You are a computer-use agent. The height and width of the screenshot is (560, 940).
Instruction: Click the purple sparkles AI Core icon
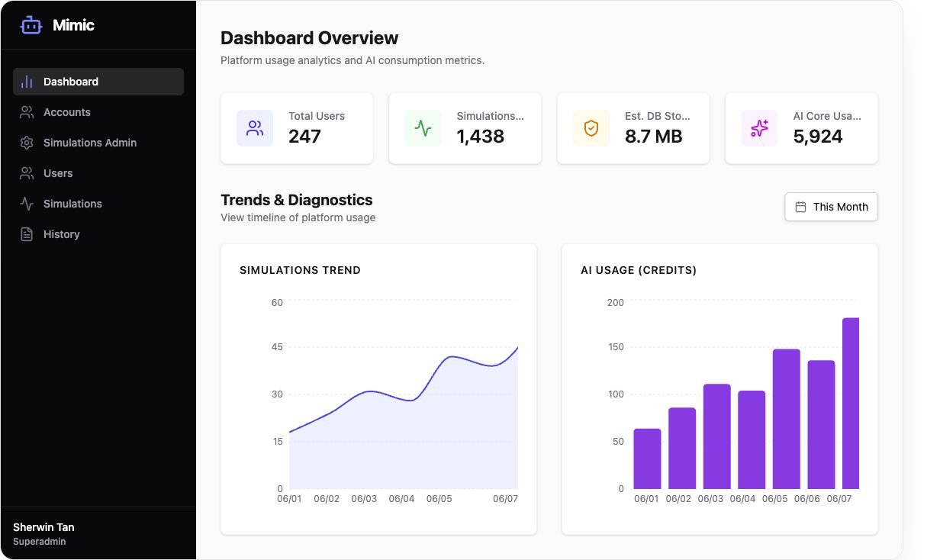click(x=759, y=128)
